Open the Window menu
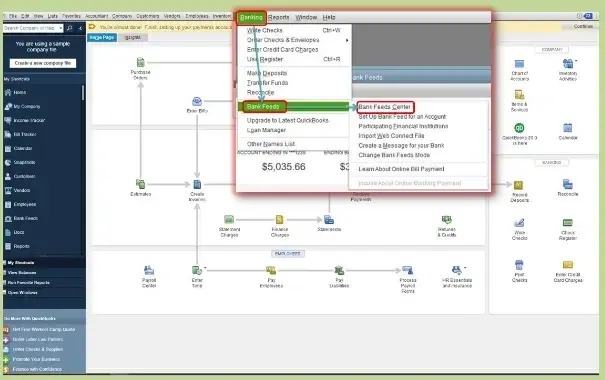 (x=306, y=17)
